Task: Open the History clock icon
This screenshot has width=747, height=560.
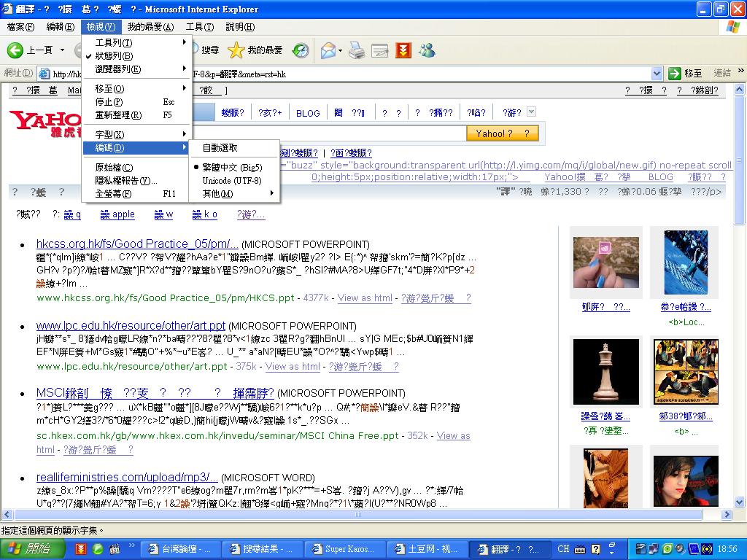Action: (x=301, y=50)
